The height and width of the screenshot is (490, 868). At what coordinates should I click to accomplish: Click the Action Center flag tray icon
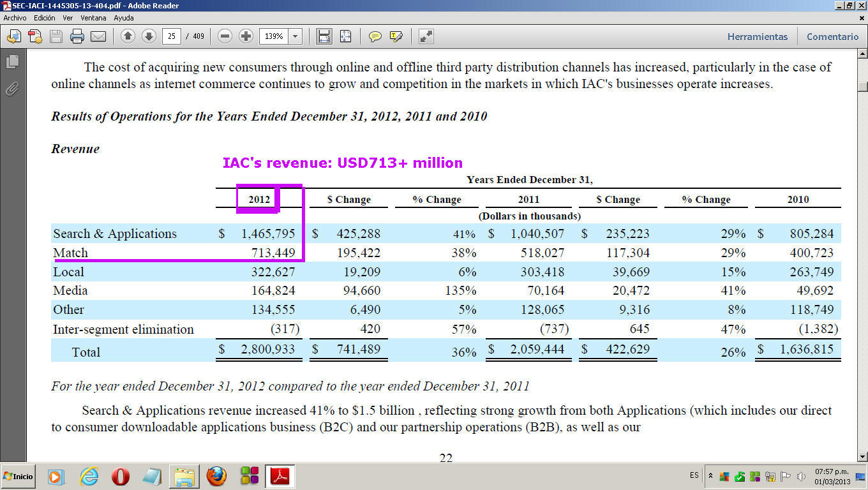point(784,477)
